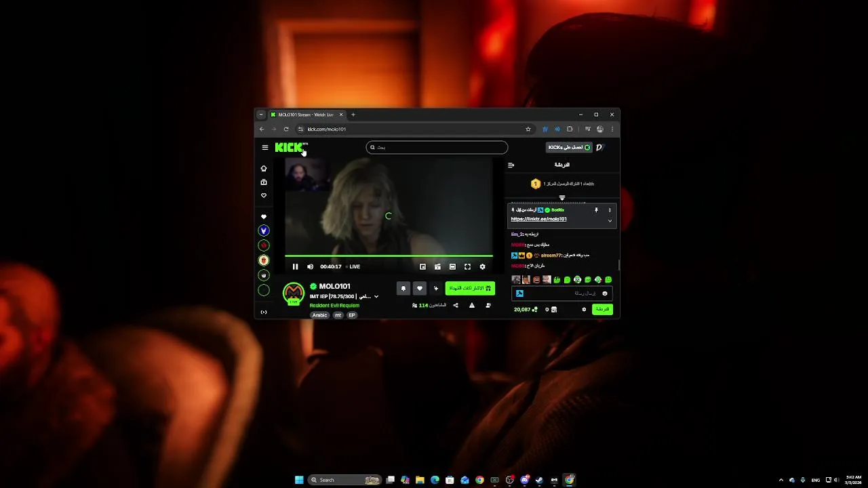Click the green gift subscriptions button
The width and height of the screenshot is (868, 488).
[470, 288]
